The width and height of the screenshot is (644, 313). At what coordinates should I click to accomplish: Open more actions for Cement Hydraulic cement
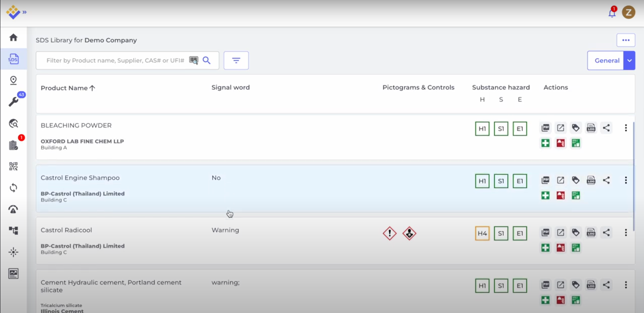626,285
